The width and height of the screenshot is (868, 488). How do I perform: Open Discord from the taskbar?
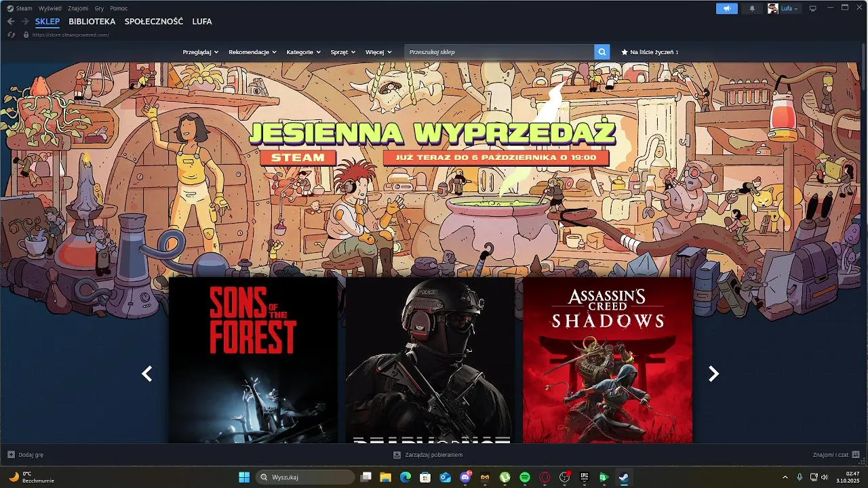coord(465,477)
